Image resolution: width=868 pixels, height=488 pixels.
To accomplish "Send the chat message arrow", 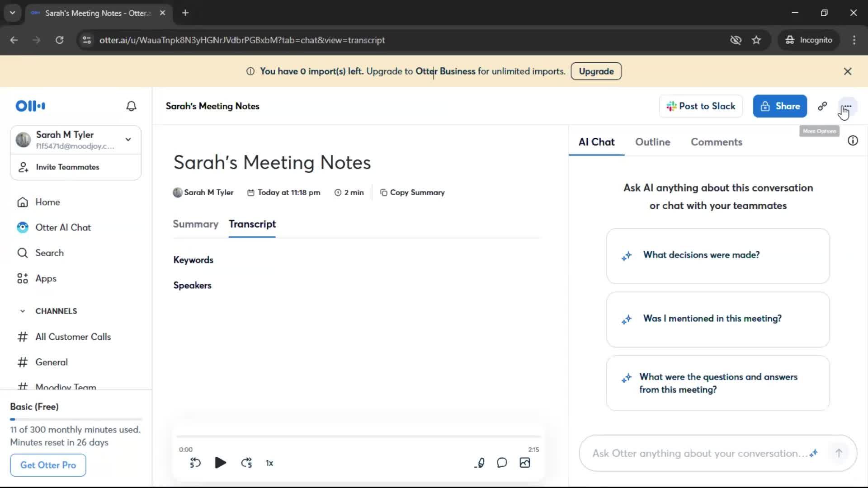I will pos(839,453).
